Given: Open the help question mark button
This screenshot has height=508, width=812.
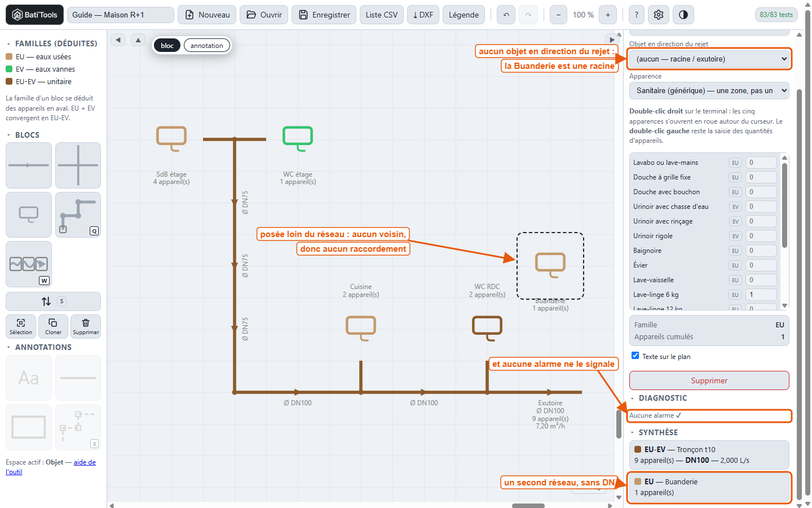Looking at the screenshot, I should [x=637, y=15].
